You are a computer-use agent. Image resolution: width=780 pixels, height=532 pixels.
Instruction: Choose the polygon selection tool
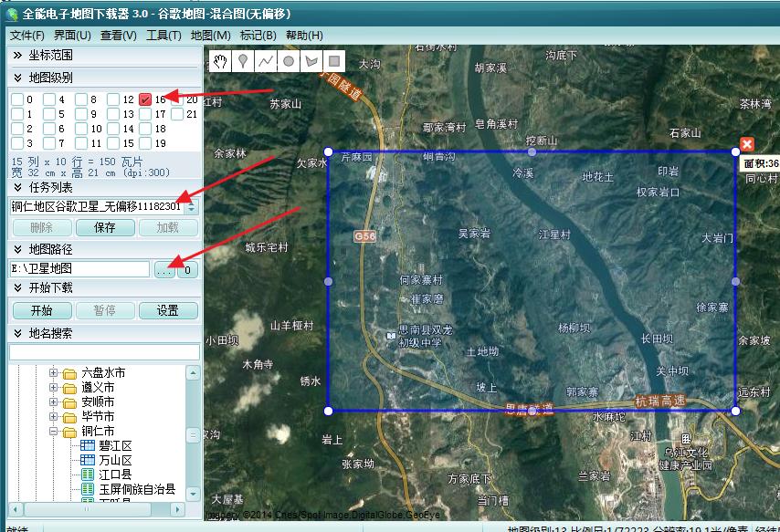(x=311, y=61)
